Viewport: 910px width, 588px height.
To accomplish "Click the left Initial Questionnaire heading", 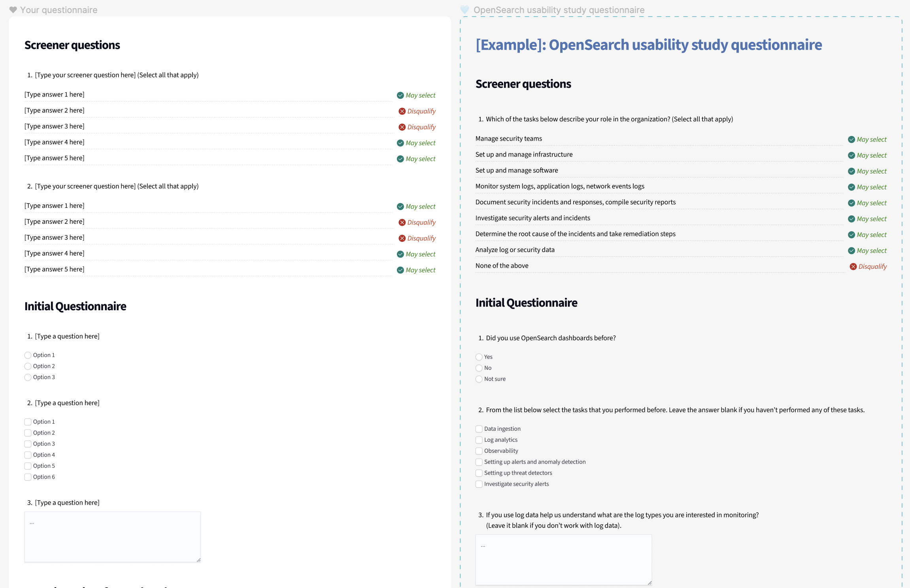I will (x=76, y=306).
